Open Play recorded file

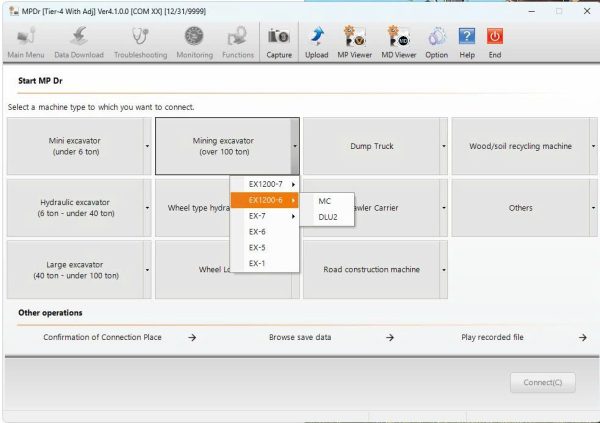[x=492, y=337]
